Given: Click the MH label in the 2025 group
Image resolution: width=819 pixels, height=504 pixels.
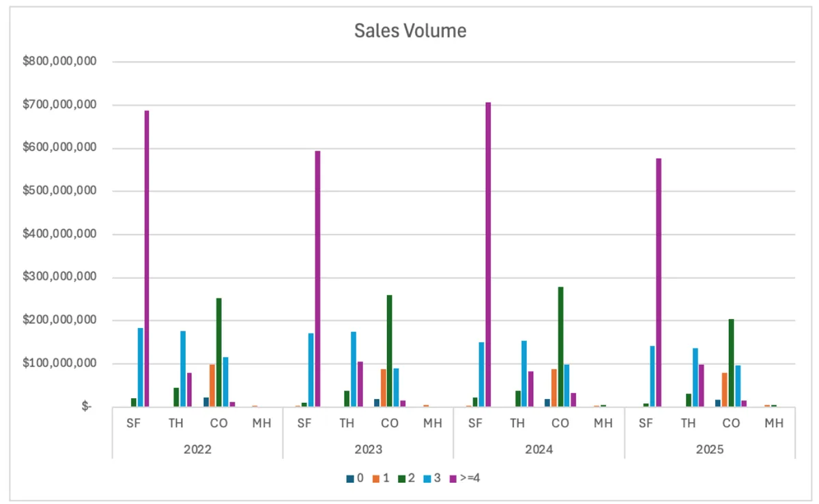Looking at the screenshot, I should pyautogui.click(x=773, y=424).
